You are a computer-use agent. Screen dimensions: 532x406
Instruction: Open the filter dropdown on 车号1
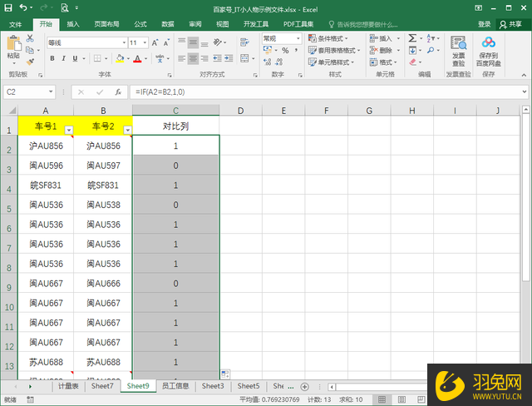[69, 130]
